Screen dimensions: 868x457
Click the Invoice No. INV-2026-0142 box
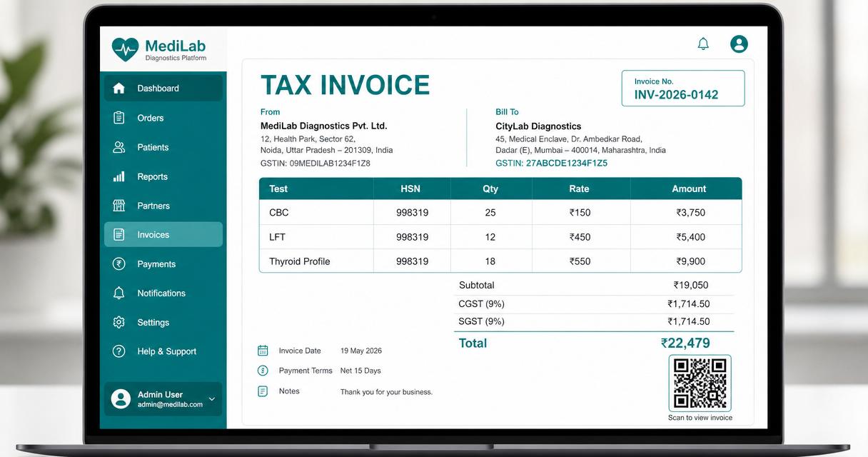(683, 89)
